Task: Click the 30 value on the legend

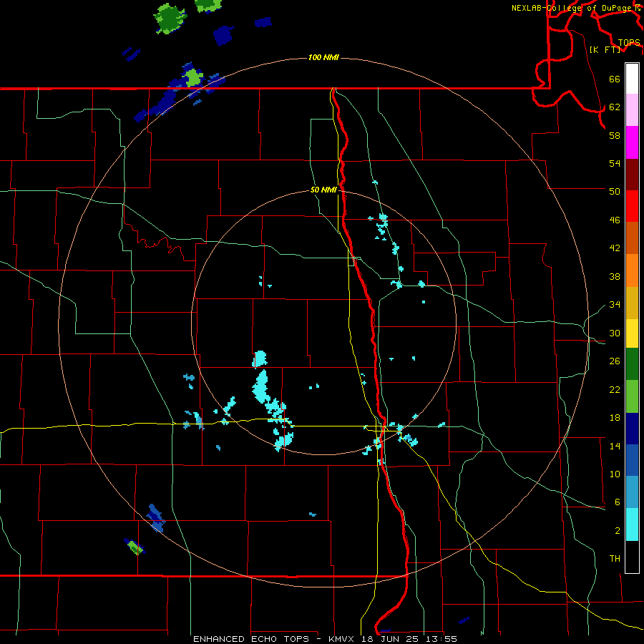Action: [x=615, y=333]
